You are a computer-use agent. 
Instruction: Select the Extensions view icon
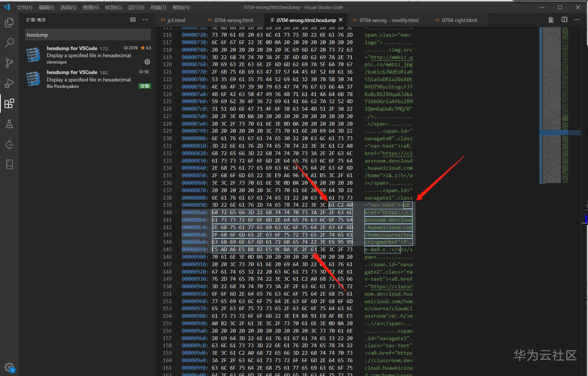9,104
